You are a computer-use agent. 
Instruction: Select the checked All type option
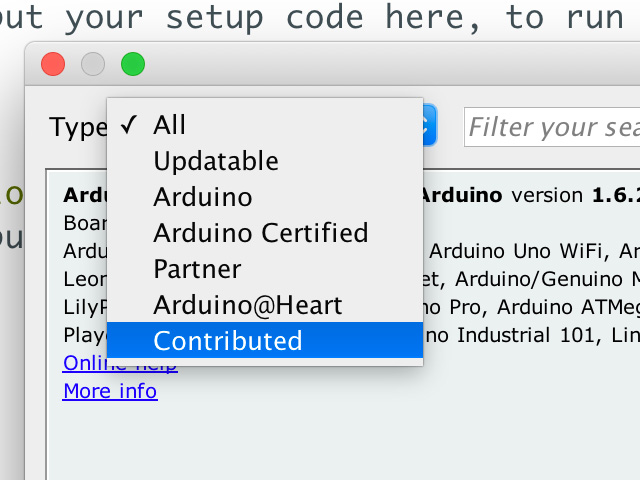click(x=170, y=125)
